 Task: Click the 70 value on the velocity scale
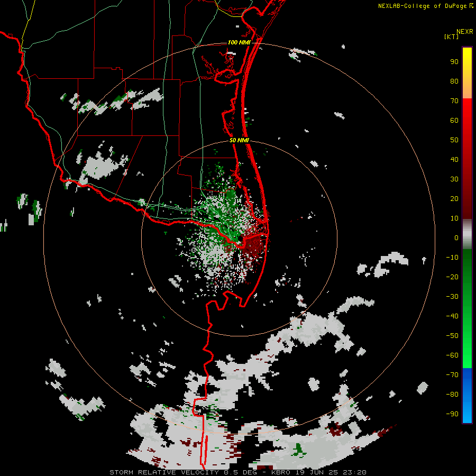pos(454,101)
